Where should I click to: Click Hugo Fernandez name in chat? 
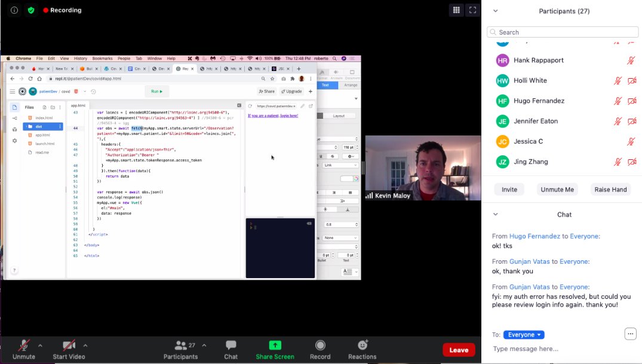pos(535,236)
